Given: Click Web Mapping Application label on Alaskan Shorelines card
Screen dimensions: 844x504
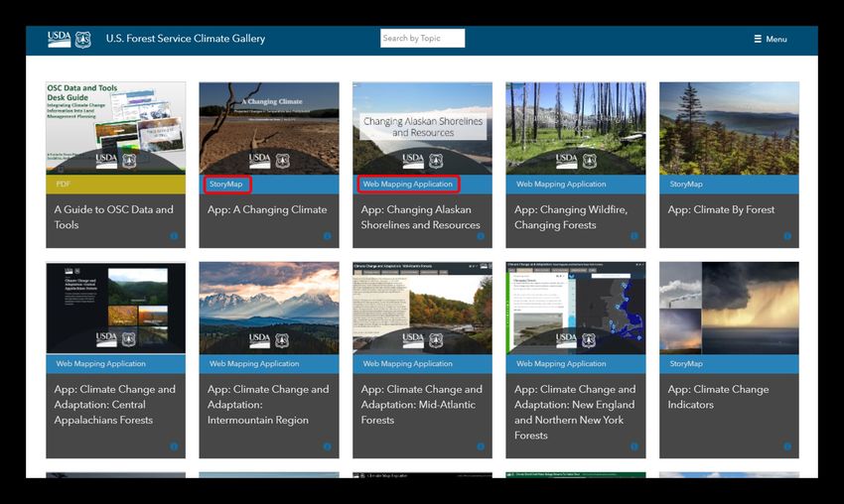Looking at the screenshot, I should click(407, 184).
